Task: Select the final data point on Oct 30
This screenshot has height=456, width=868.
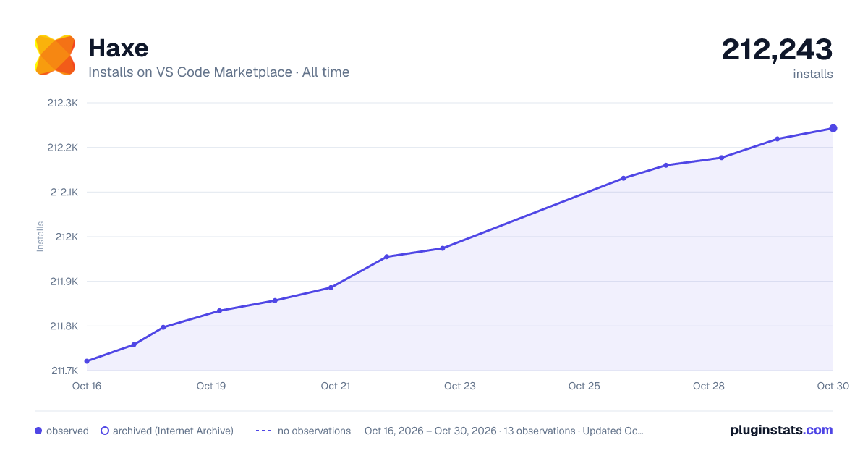Action: click(x=833, y=128)
